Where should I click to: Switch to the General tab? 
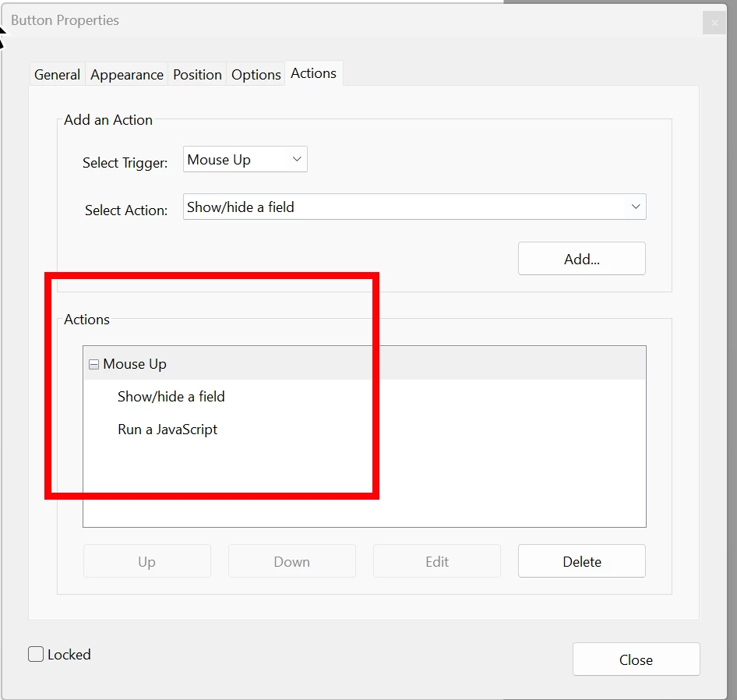(58, 74)
